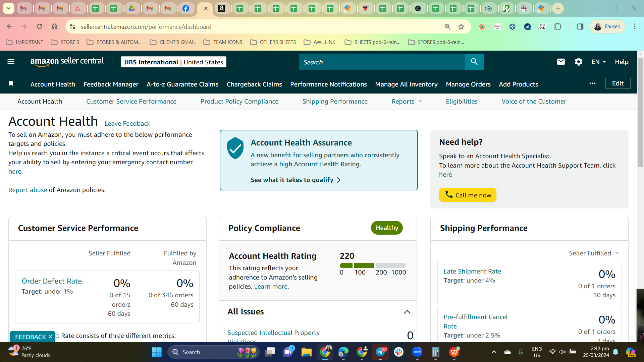The image size is (644, 362).
Task: Open Zoom from the taskbar
Action: click(x=417, y=352)
